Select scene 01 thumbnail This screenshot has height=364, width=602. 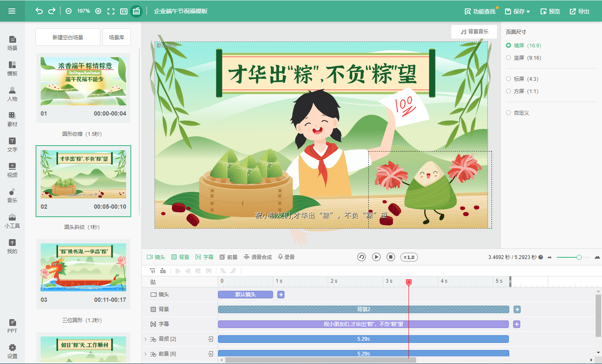pos(83,81)
